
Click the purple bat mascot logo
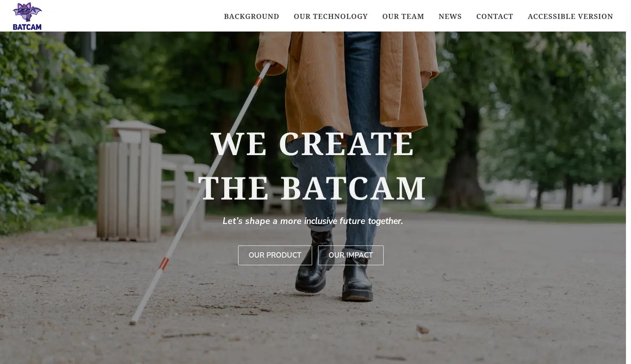coord(27,12)
